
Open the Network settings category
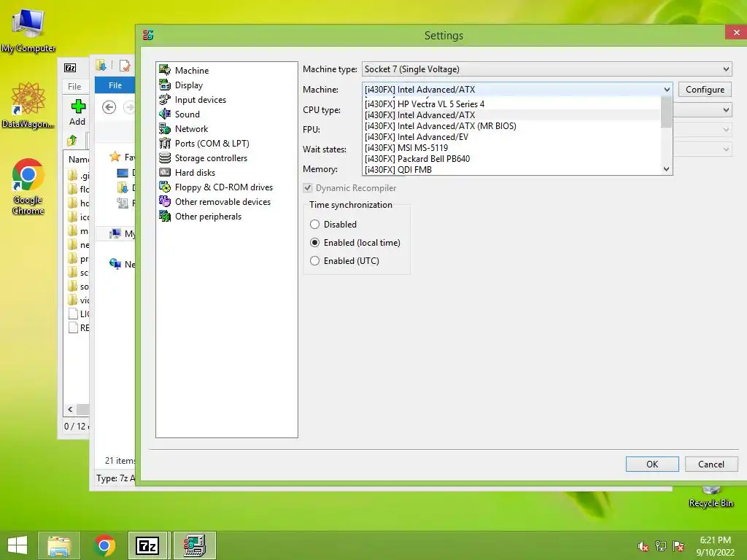(183, 129)
